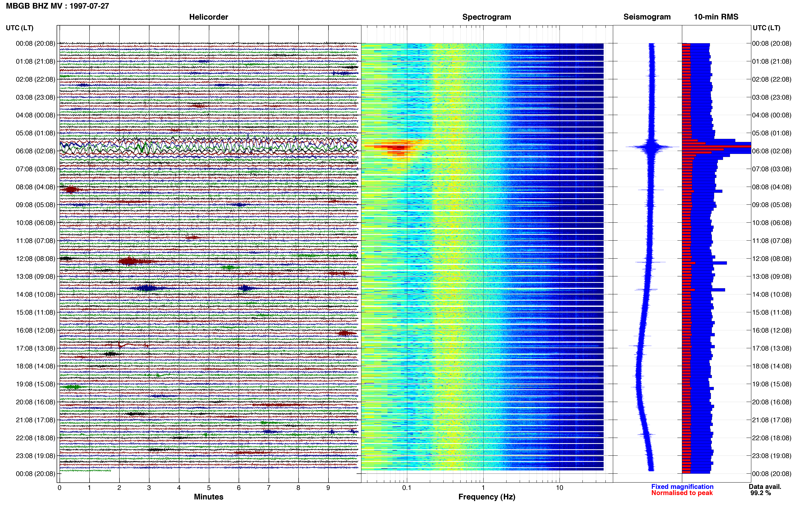Click left time label '06:08 (02:08)'
812x508 pixels.
[36, 151]
